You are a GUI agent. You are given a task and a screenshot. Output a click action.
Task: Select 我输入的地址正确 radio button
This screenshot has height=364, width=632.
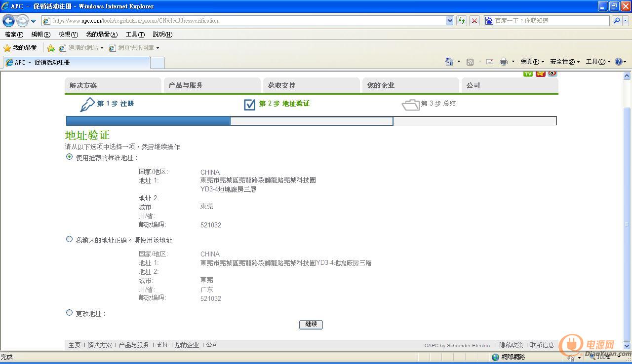[69, 239]
